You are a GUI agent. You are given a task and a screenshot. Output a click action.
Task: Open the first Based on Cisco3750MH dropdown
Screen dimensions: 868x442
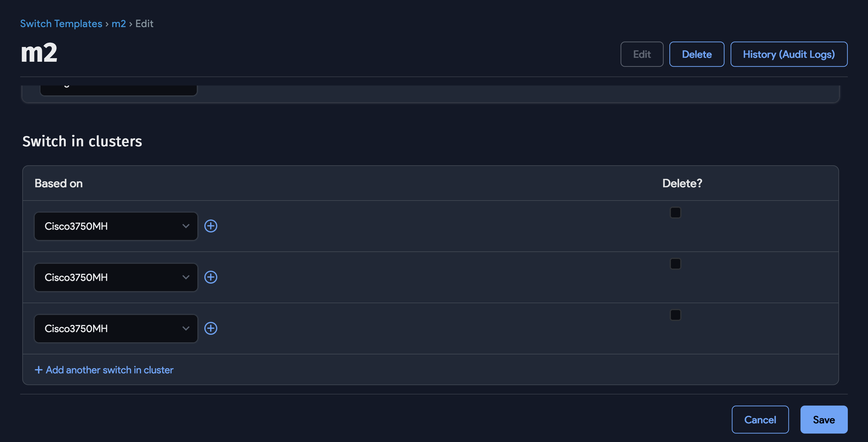116,226
